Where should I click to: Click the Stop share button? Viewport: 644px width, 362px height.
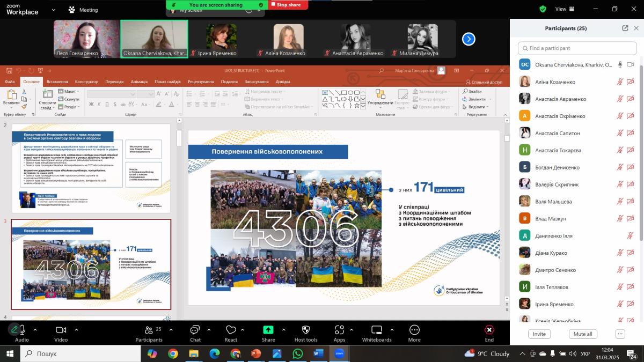click(x=288, y=5)
